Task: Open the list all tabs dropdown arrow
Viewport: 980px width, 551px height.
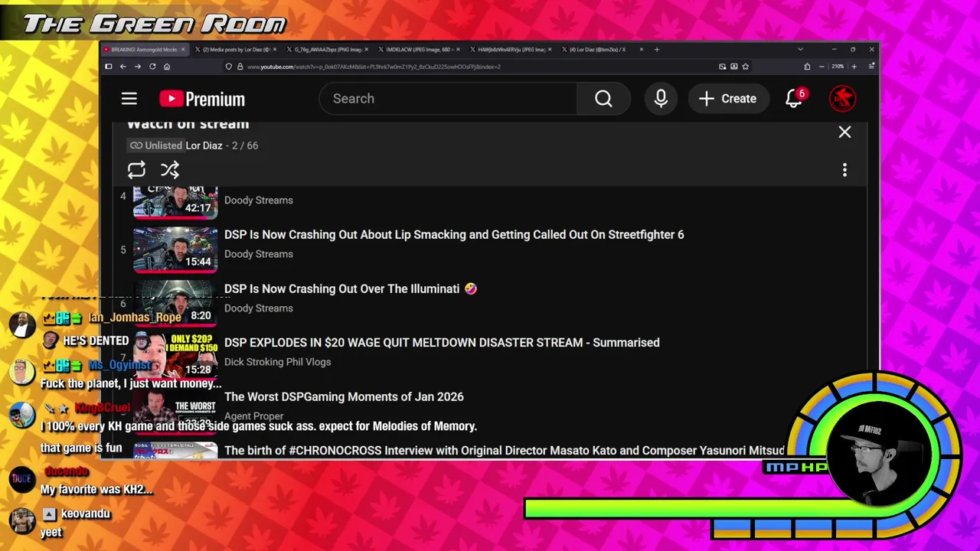Action: [800, 49]
